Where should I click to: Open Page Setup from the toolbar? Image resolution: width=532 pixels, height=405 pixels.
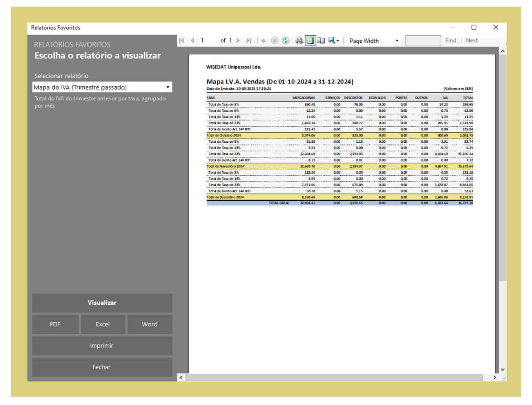(321, 41)
